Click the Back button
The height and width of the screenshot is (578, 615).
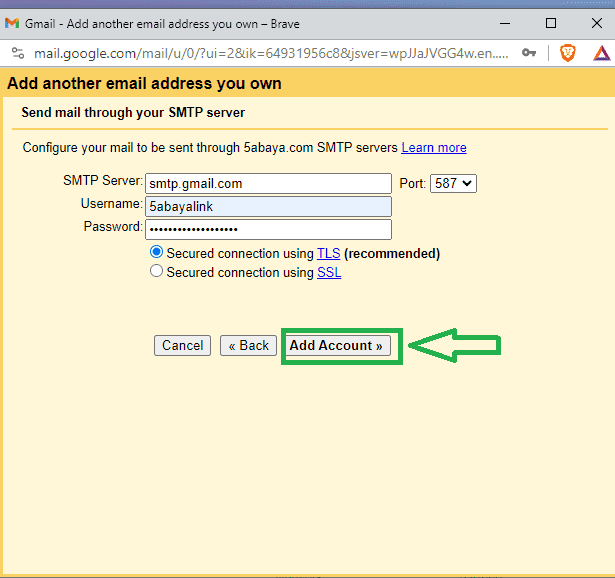point(248,345)
